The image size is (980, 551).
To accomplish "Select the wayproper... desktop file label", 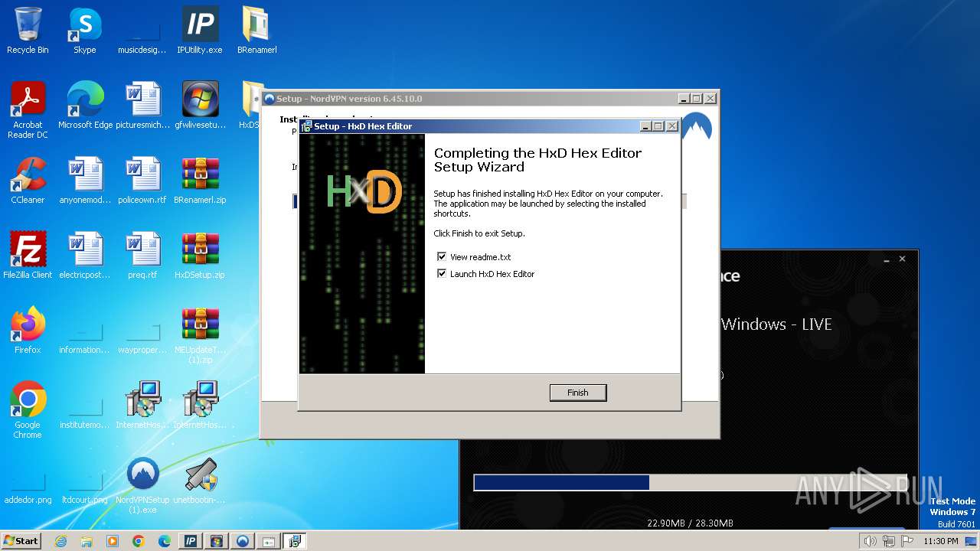I will point(142,350).
